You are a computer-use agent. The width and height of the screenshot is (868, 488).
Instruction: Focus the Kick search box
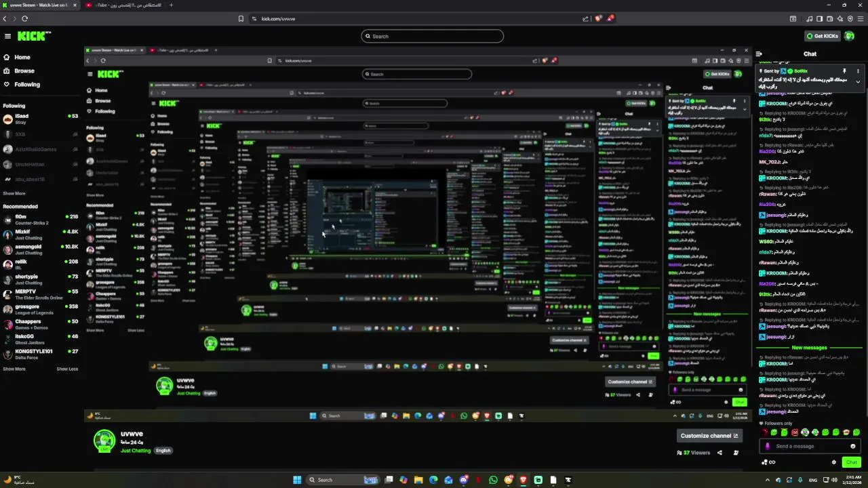click(x=433, y=36)
